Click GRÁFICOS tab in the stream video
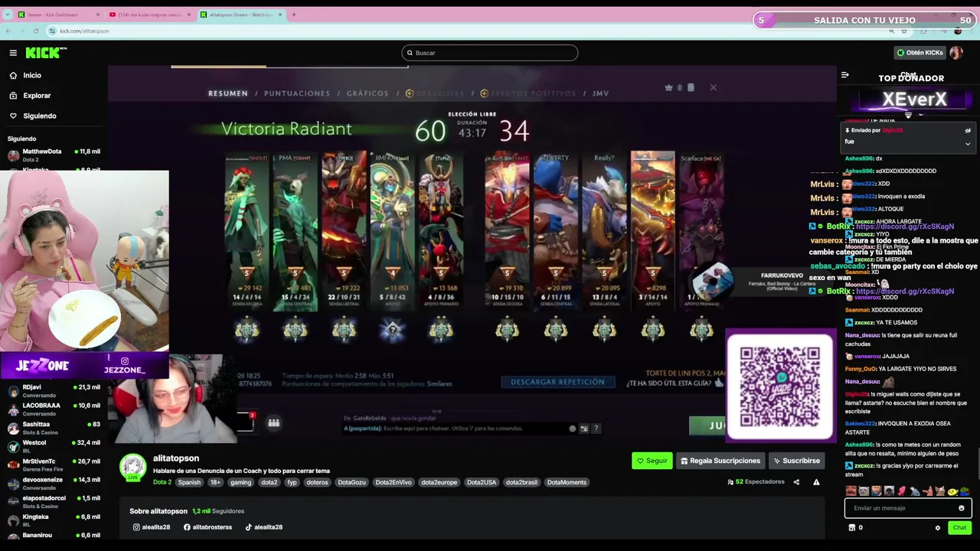The width and height of the screenshot is (980, 551). tap(367, 93)
